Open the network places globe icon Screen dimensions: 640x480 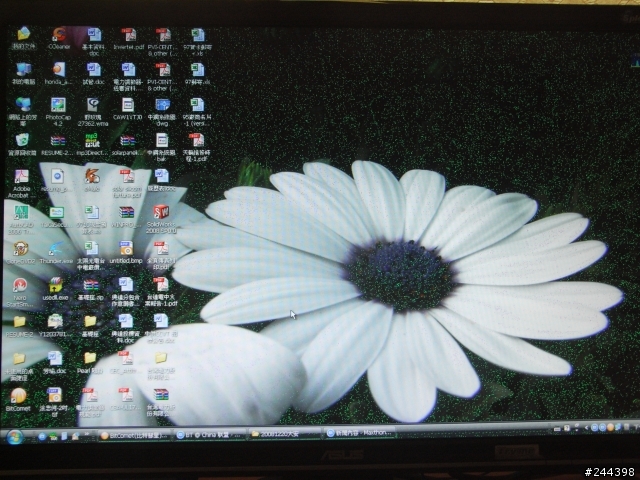click(x=22, y=111)
